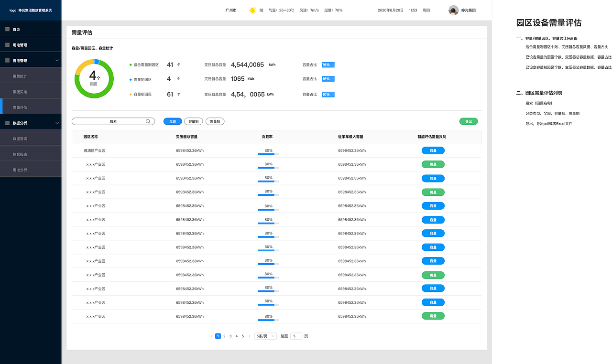The image size is (612, 364).
Task: Click the 湿度: 70% reading
Action: click(333, 10)
